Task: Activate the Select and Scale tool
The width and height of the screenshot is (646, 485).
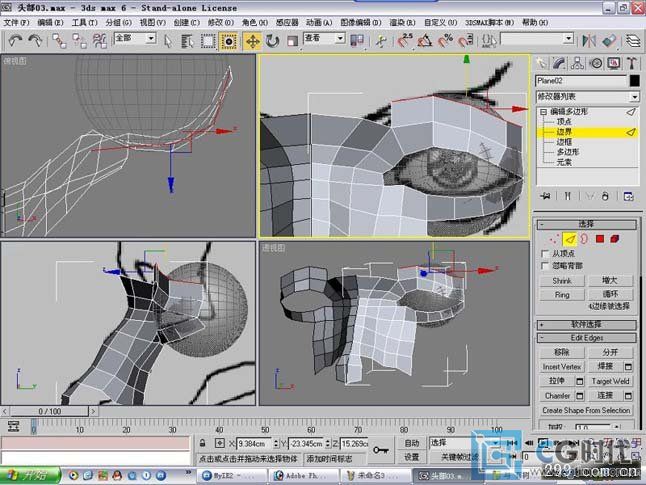Action: coord(292,41)
